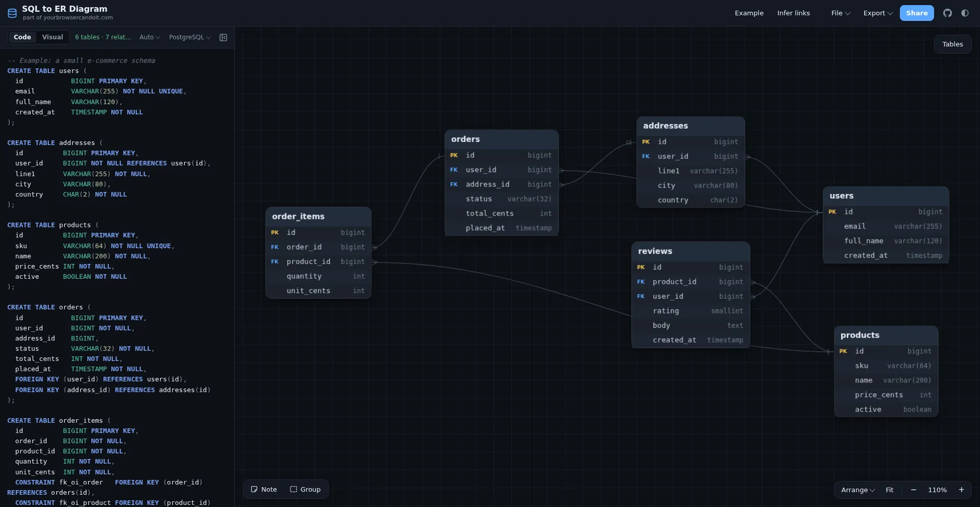The height and width of the screenshot is (507, 980).
Task: Click the status column in orders
Action: coord(501,199)
